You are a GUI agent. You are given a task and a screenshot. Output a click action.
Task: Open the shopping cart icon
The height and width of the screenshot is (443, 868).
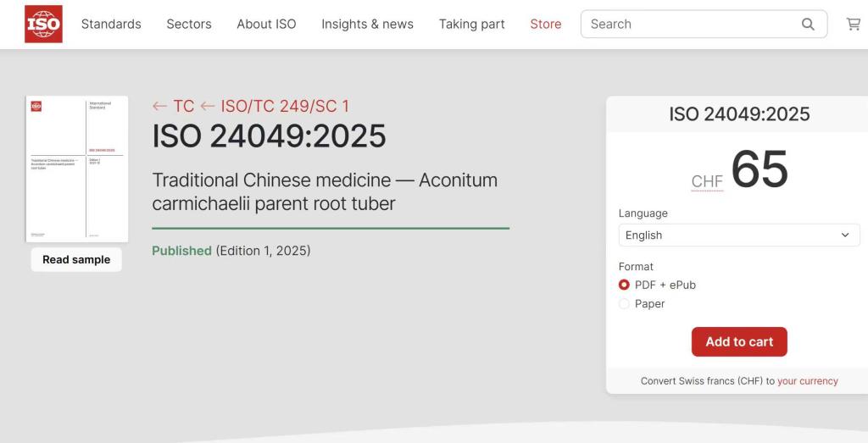click(x=853, y=24)
